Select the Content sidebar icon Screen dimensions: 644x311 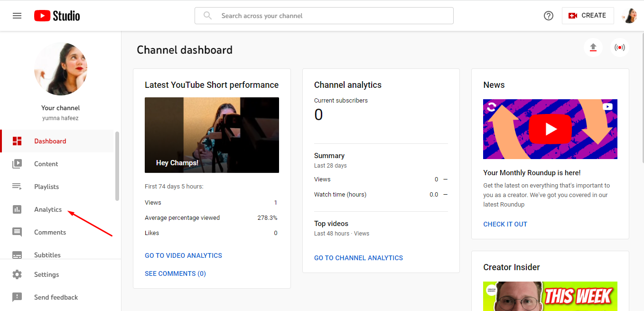46,164
